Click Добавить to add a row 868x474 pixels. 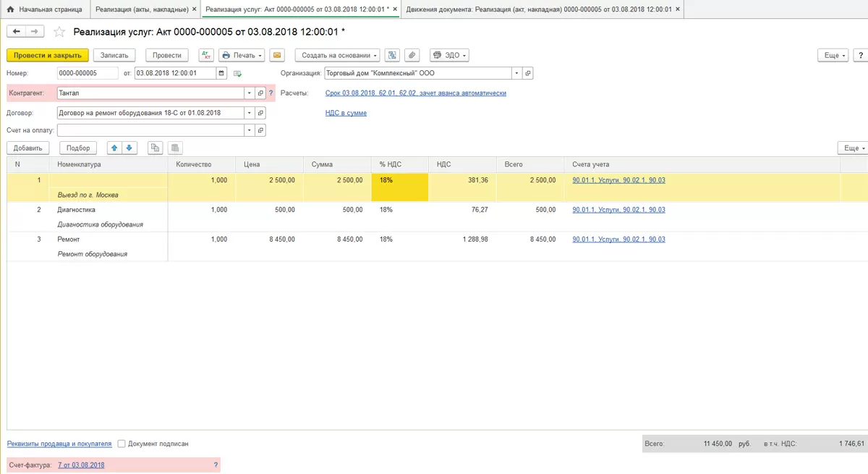click(28, 148)
